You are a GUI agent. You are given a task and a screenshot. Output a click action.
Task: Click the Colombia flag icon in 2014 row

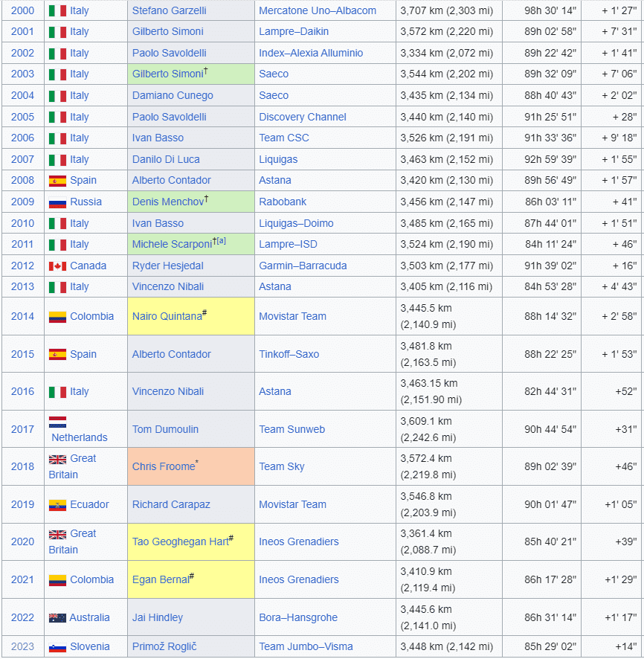click(57, 317)
